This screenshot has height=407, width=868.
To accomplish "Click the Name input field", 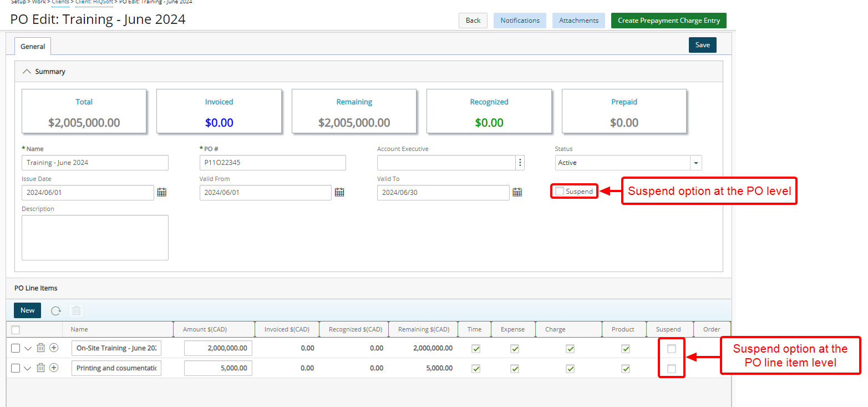I will 95,163.
